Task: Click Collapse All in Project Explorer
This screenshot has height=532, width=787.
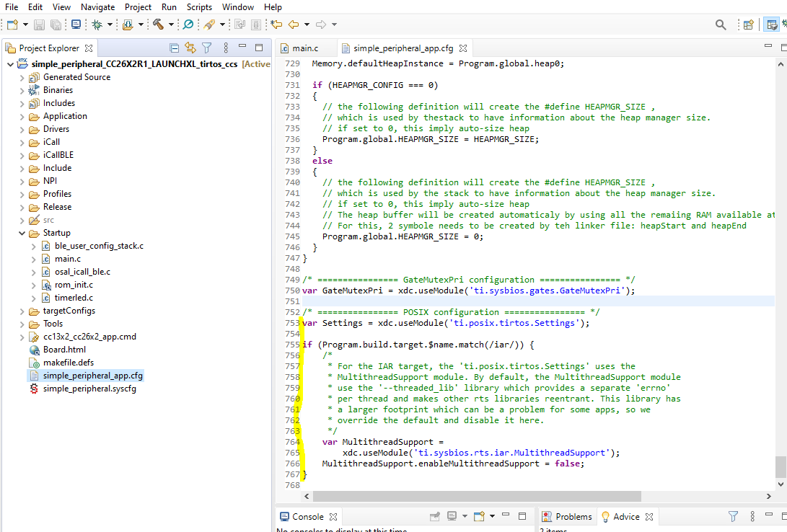Action: [174, 48]
